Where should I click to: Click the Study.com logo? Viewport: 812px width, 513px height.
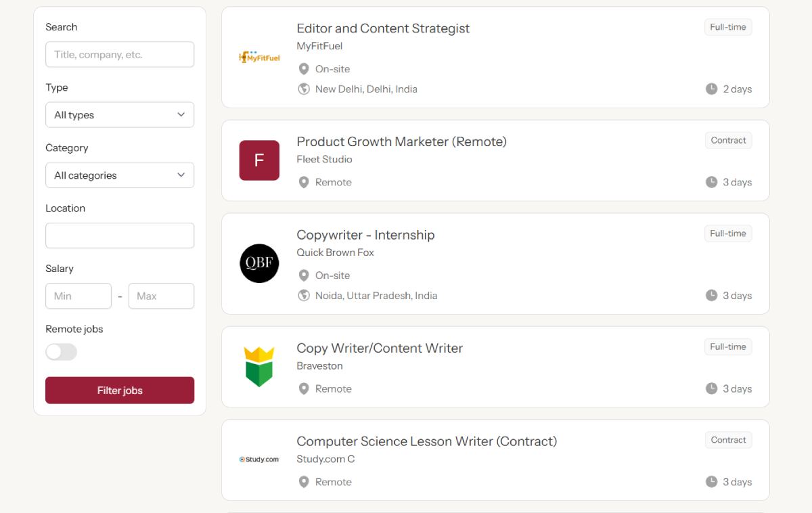click(x=259, y=460)
